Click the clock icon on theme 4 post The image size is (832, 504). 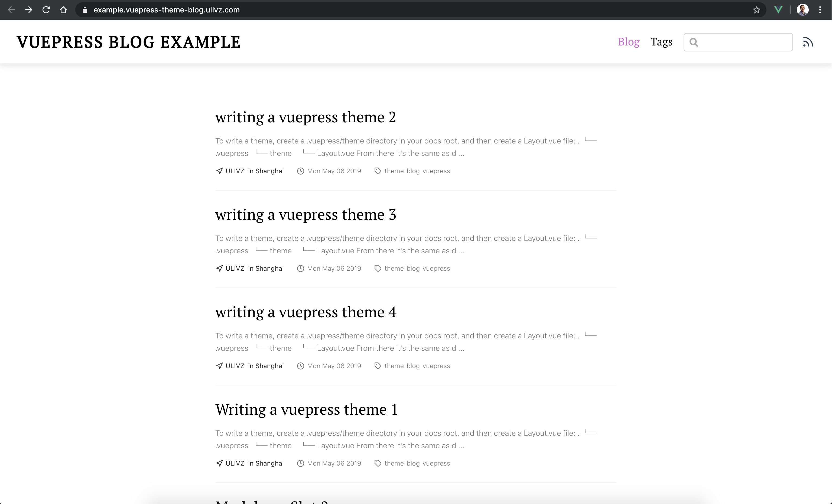pyautogui.click(x=300, y=366)
